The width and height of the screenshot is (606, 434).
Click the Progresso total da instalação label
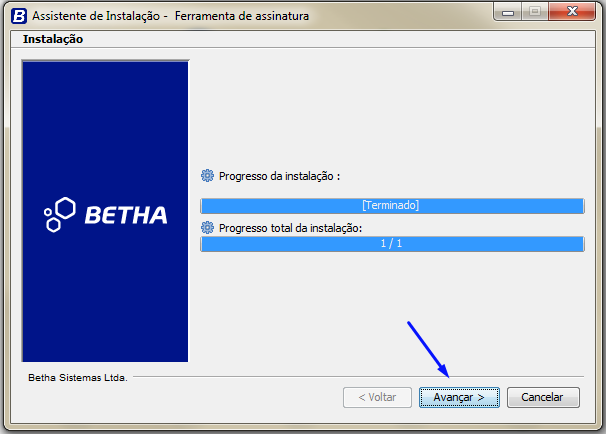[x=291, y=228]
